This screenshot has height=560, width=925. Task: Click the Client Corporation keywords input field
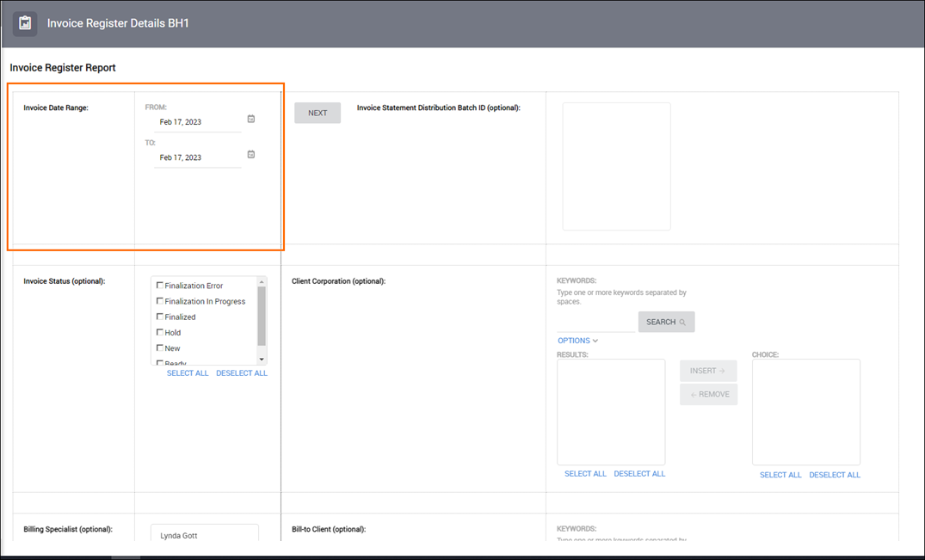point(595,323)
